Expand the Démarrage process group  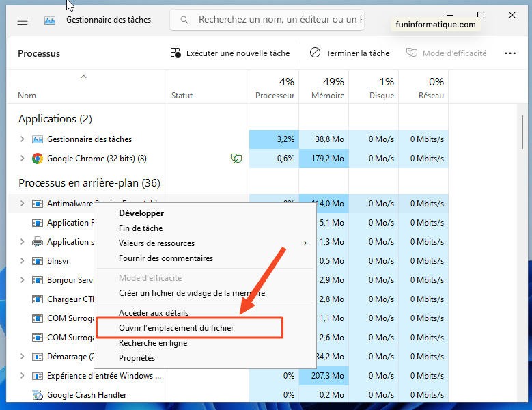pyautogui.click(x=22, y=357)
